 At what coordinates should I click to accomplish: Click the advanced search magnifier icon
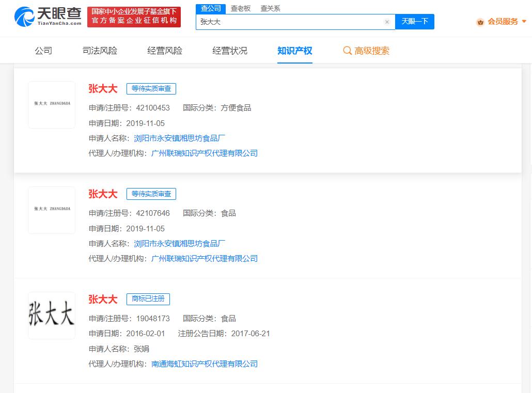click(348, 51)
